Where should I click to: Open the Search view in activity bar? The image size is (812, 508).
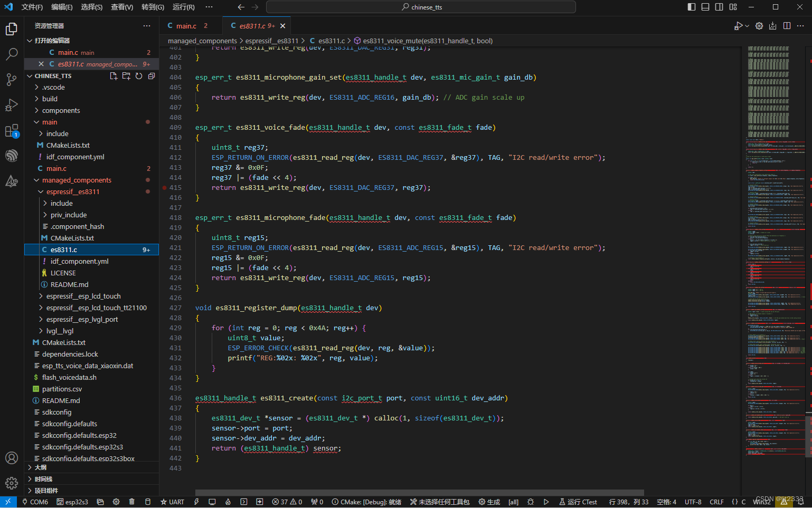12,54
